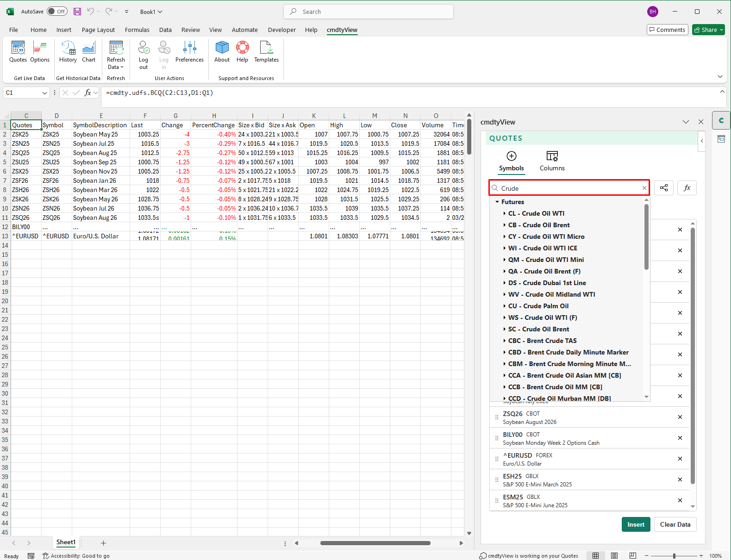
Task: Open the Comments button
Action: pos(667,30)
